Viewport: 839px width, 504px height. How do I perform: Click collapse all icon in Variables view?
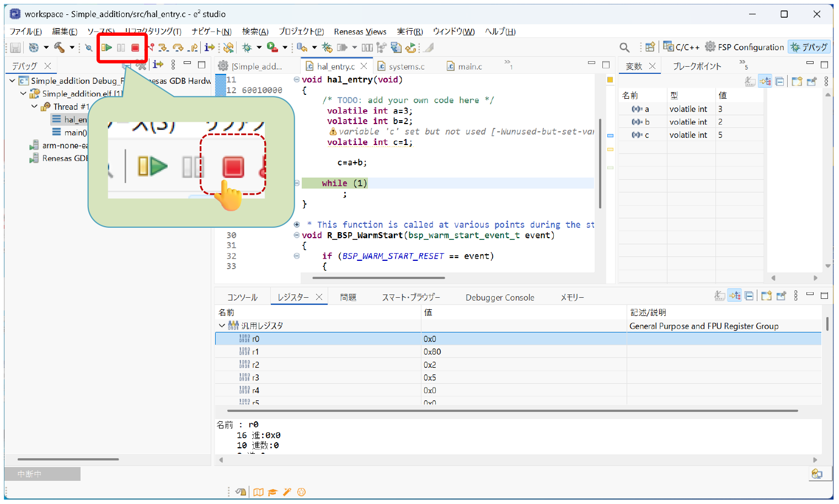pyautogui.click(x=779, y=82)
